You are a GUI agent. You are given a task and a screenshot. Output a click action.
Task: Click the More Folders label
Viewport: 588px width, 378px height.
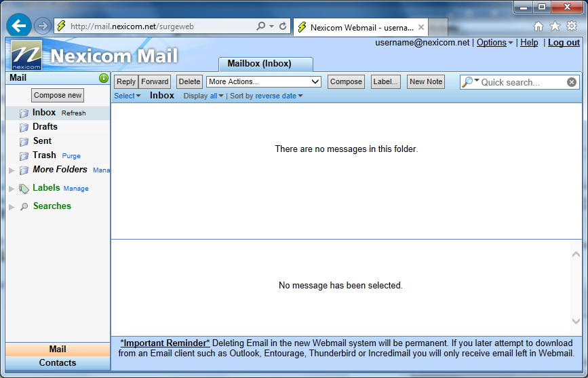tap(60, 169)
